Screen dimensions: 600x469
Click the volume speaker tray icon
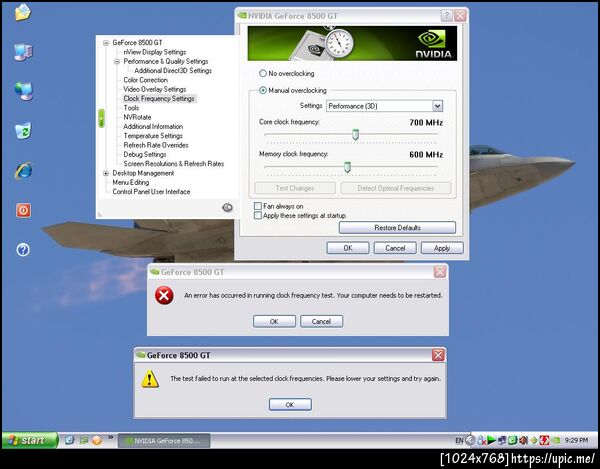523,440
